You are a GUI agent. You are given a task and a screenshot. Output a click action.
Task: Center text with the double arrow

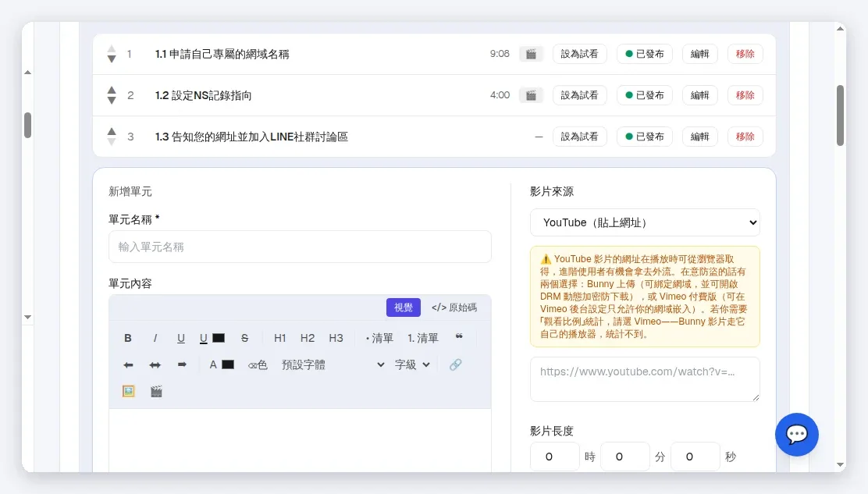[155, 364]
